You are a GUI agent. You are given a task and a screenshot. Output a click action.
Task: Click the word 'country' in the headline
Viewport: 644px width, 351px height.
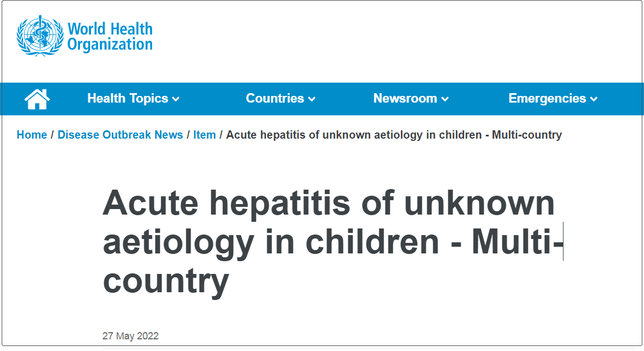pyautogui.click(x=165, y=281)
